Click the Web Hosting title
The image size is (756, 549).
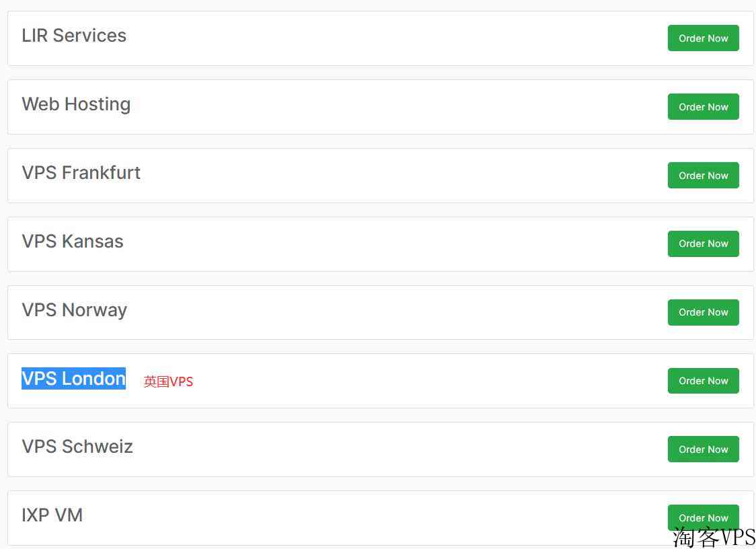76,104
